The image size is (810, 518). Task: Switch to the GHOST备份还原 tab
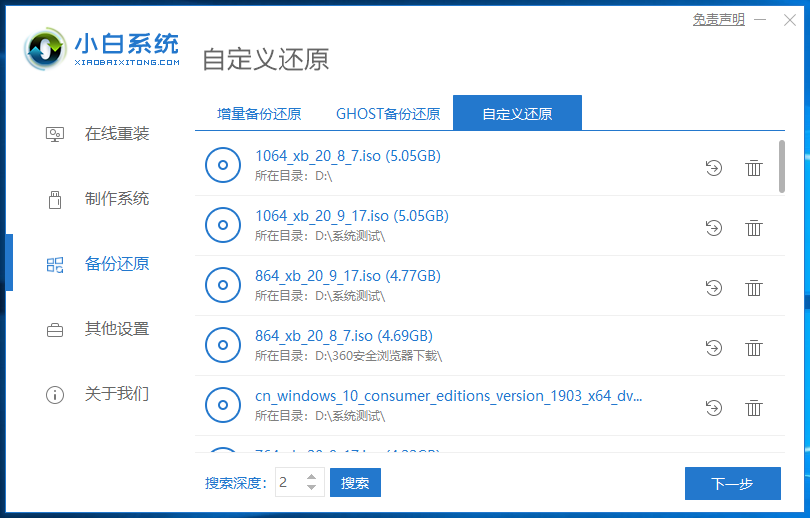tap(388, 114)
